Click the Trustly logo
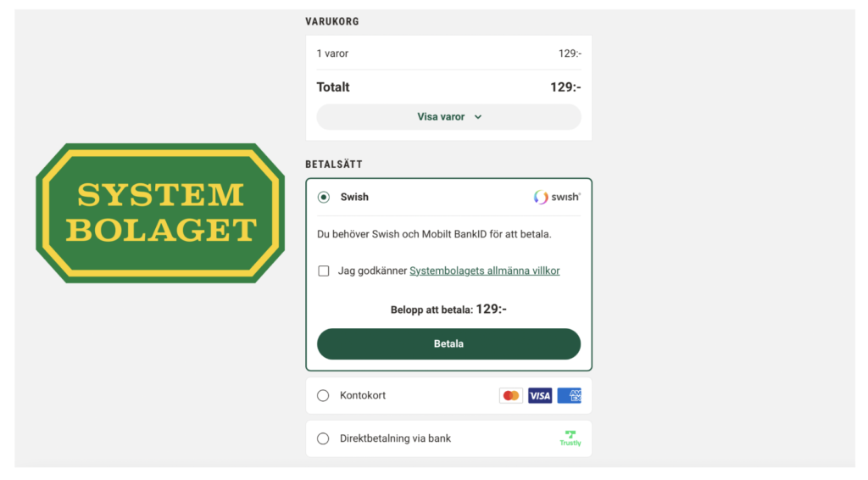 570,438
